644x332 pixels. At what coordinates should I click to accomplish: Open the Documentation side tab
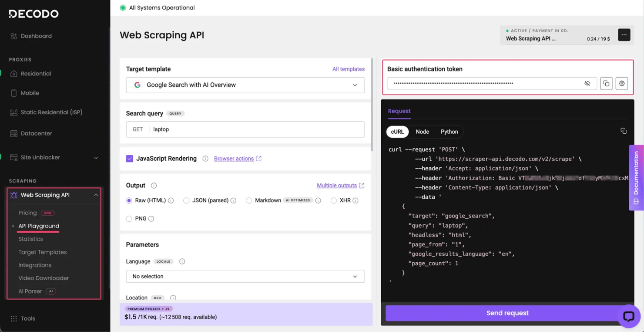pyautogui.click(x=636, y=178)
